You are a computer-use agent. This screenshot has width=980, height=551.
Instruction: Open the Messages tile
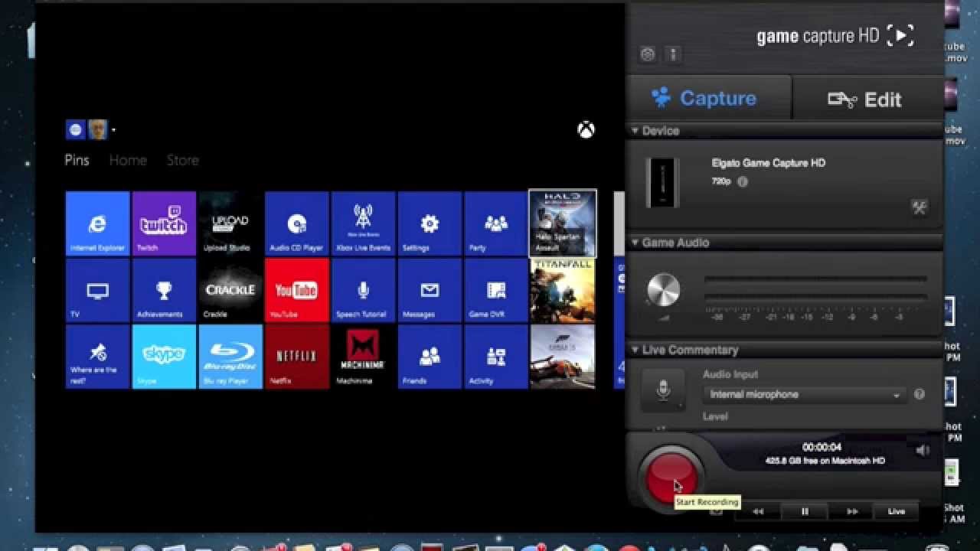[x=430, y=290]
